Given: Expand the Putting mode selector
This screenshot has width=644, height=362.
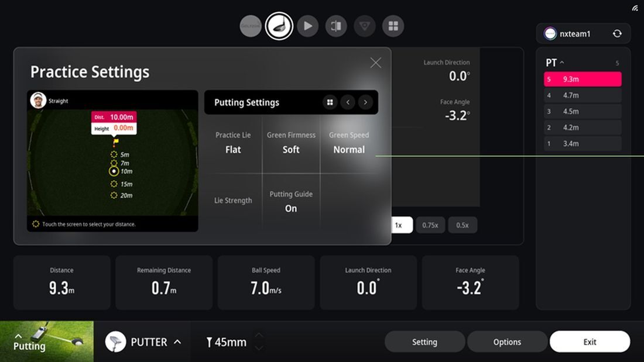Looking at the screenshot, I should click(46, 342).
